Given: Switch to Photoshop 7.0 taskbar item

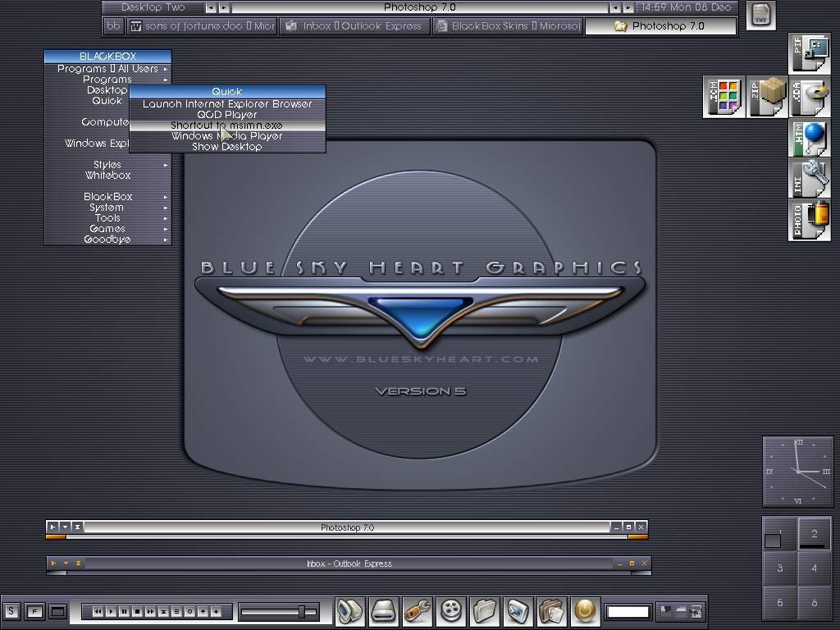Looking at the screenshot, I should [660, 25].
